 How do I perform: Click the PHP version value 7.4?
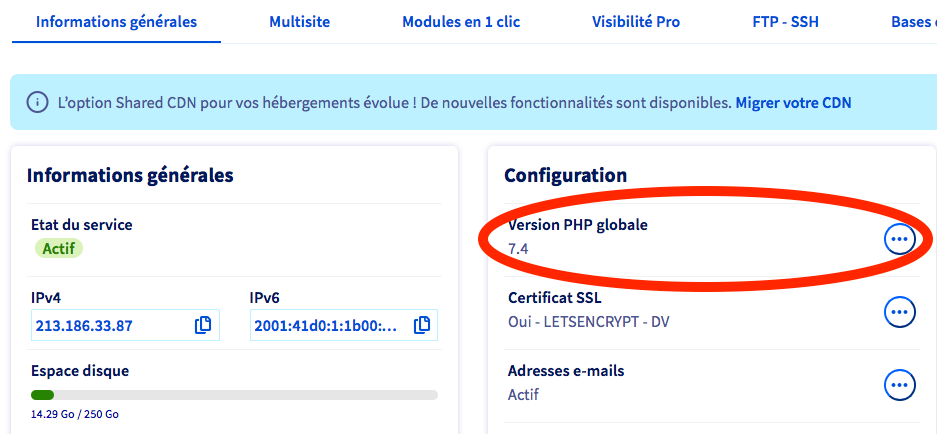(x=518, y=249)
